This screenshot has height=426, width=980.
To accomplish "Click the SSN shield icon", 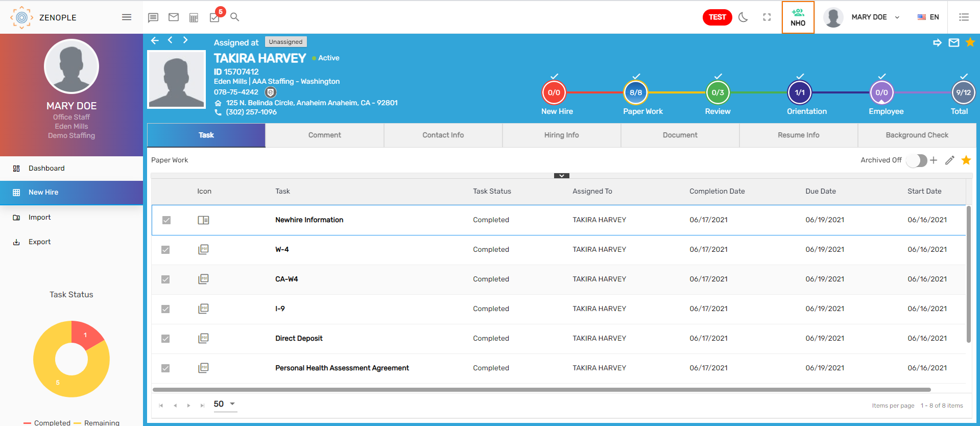I will [x=271, y=92].
